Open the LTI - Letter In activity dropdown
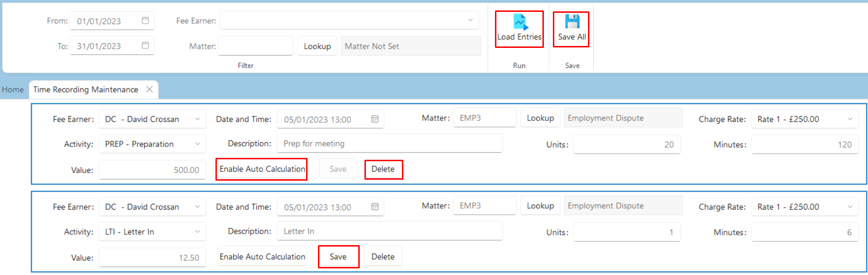The width and height of the screenshot is (868, 275). [152, 232]
